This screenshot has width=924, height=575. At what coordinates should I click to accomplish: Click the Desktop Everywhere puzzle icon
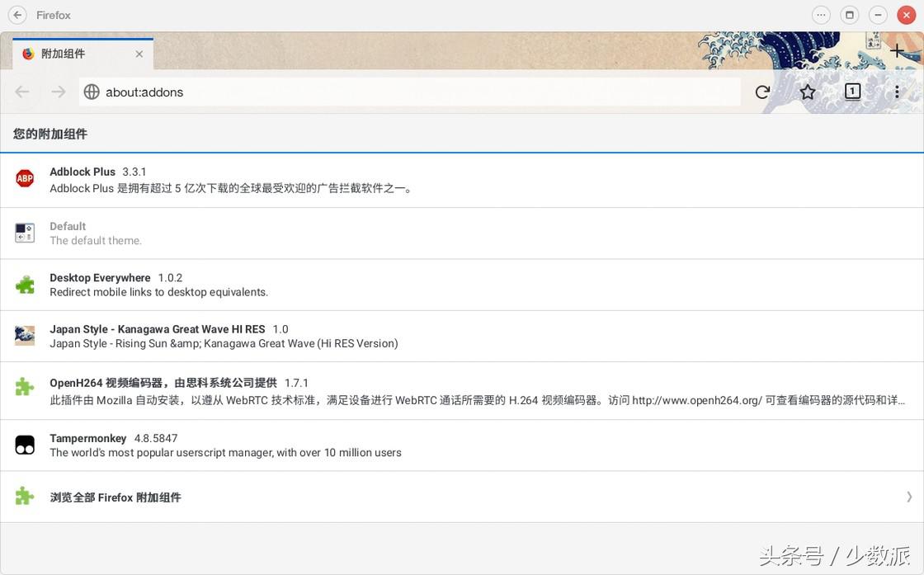pyautogui.click(x=25, y=285)
